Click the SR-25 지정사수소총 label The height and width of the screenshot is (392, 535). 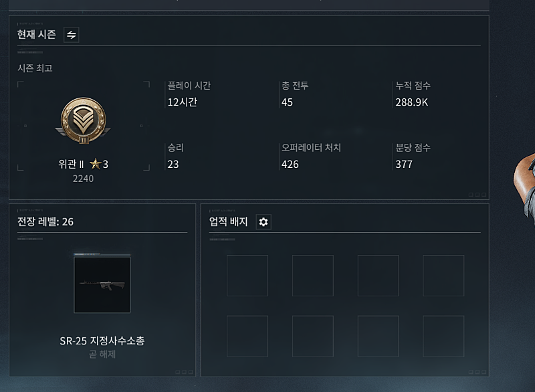point(102,340)
